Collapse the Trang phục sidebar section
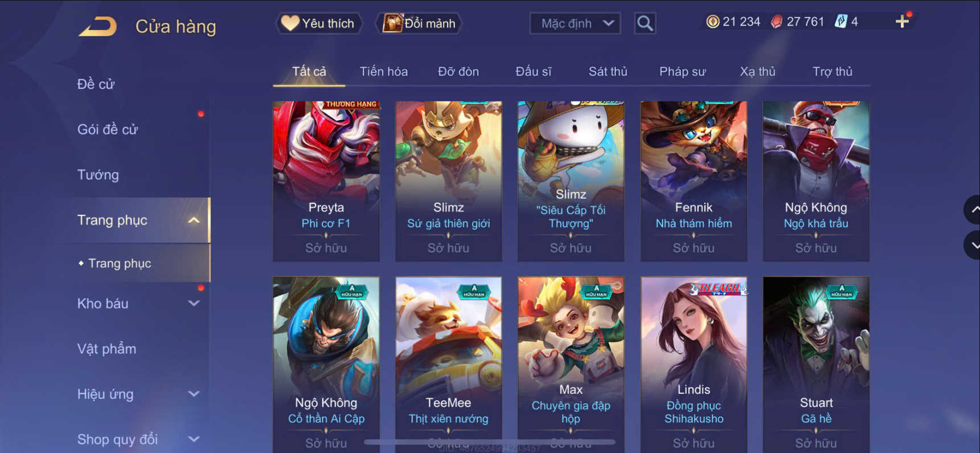This screenshot has height=453, width=980. [194, 220]
